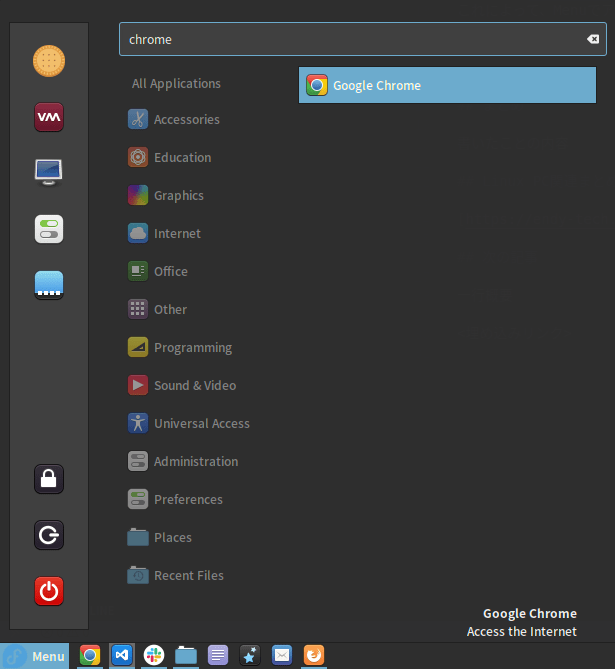Open the Other category

(x=157, y=309)
